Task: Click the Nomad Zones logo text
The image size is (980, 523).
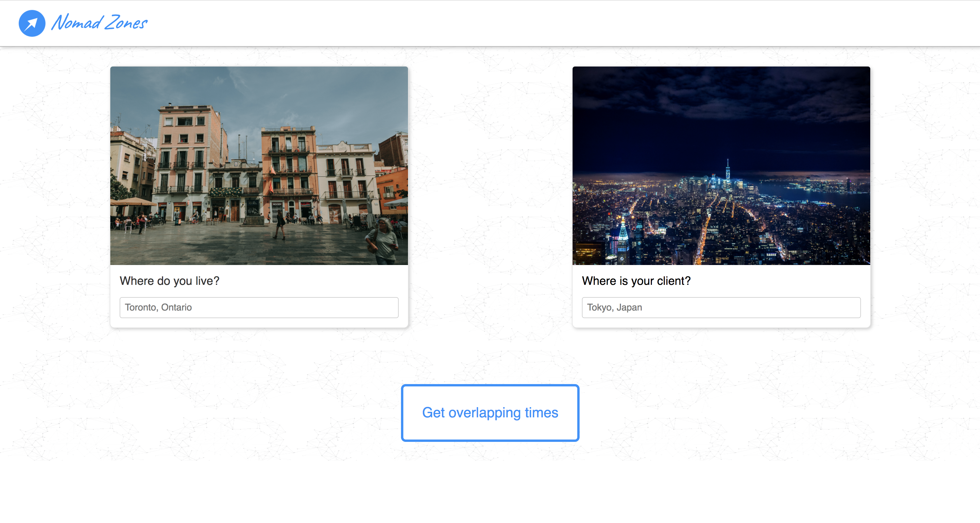Action: [x=99, y=22]
